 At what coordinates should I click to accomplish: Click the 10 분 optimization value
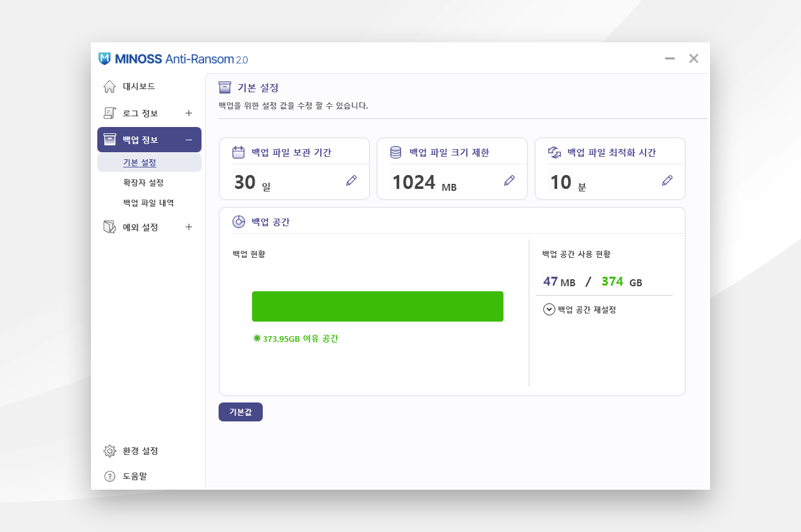pos(568,183)
